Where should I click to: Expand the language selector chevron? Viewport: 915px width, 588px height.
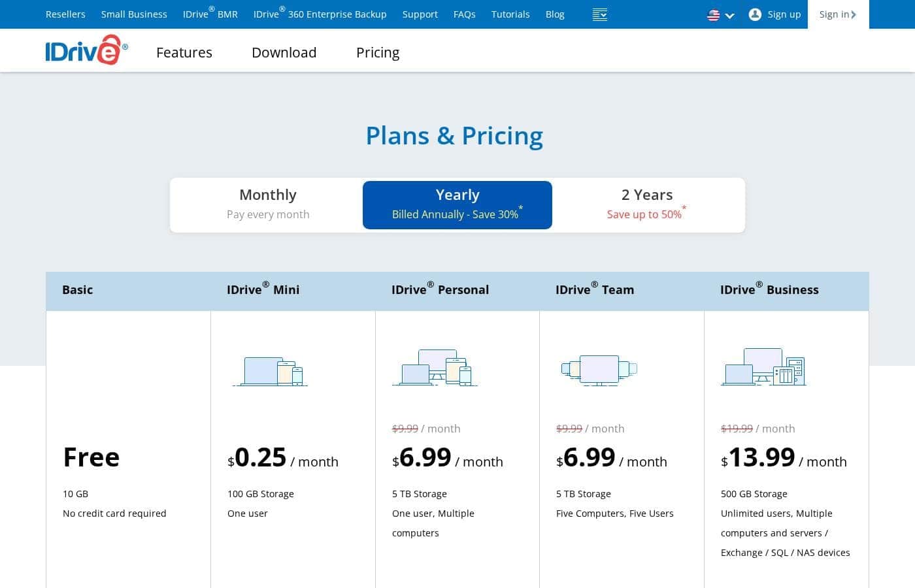click(x=730, y=16)
